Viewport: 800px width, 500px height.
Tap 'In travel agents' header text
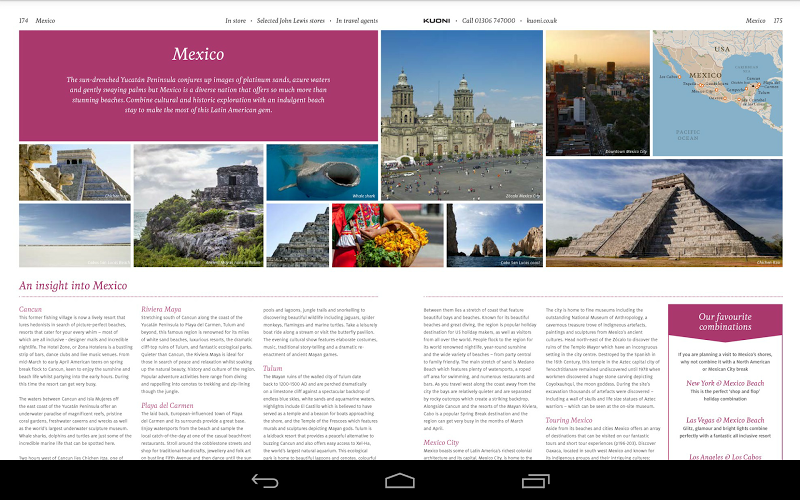coord(357,21)
